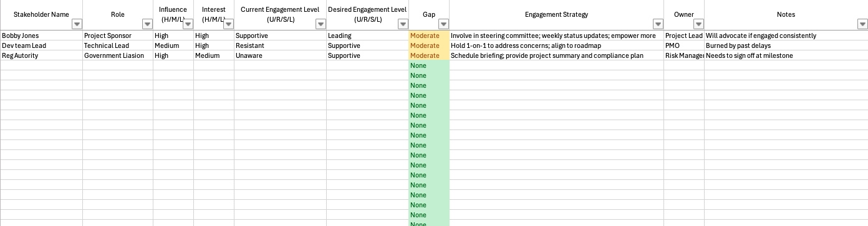Select the PMO owner cell
Viewport: 868px width, 226px height.
click(x=684, y=45)
